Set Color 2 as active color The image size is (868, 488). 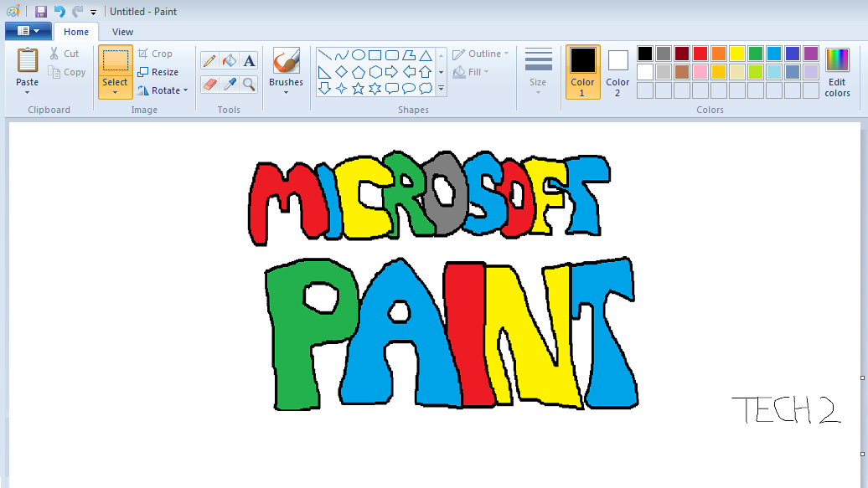pos(617,72)
